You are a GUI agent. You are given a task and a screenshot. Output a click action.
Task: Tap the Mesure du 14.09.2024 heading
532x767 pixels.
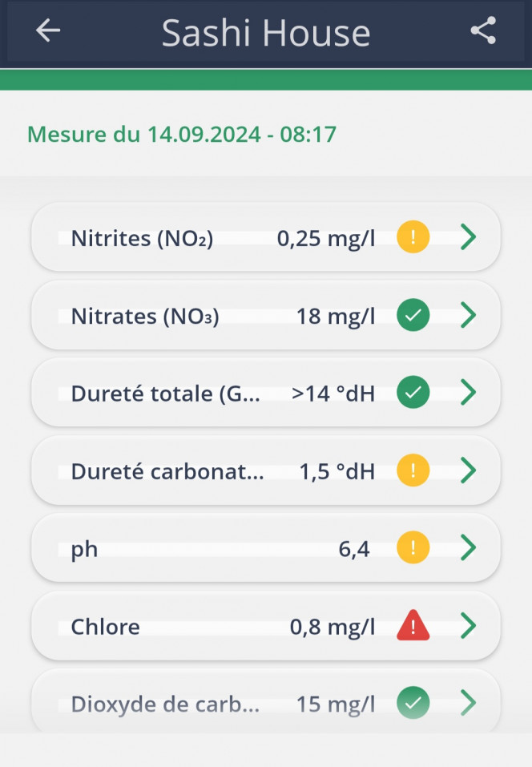point(182,134)
